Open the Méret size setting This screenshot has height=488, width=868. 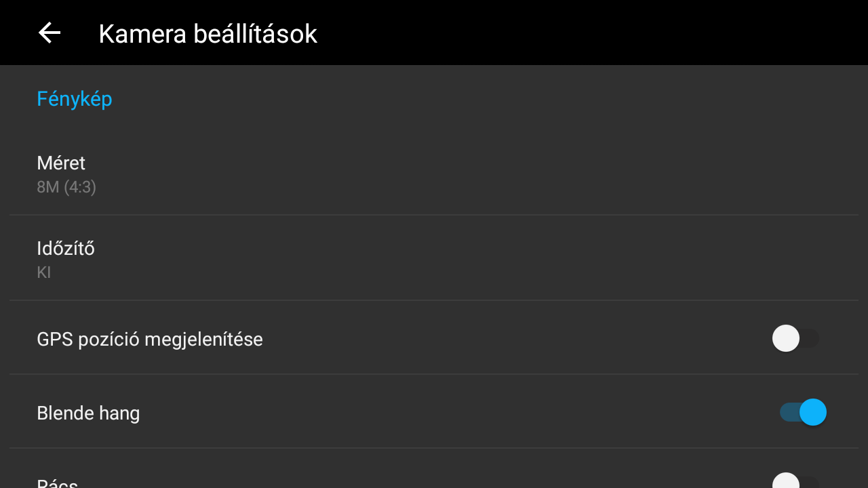point(434,174)
